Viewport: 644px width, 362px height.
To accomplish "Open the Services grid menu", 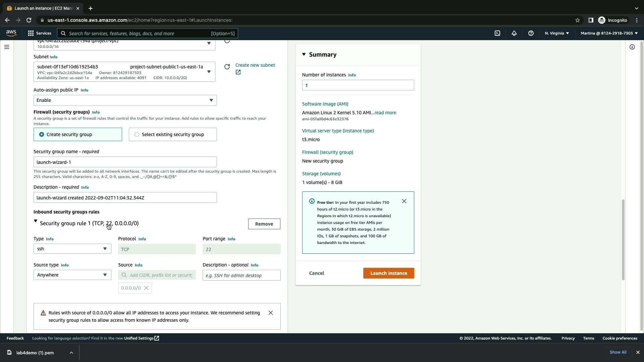I will click(40, 33).
